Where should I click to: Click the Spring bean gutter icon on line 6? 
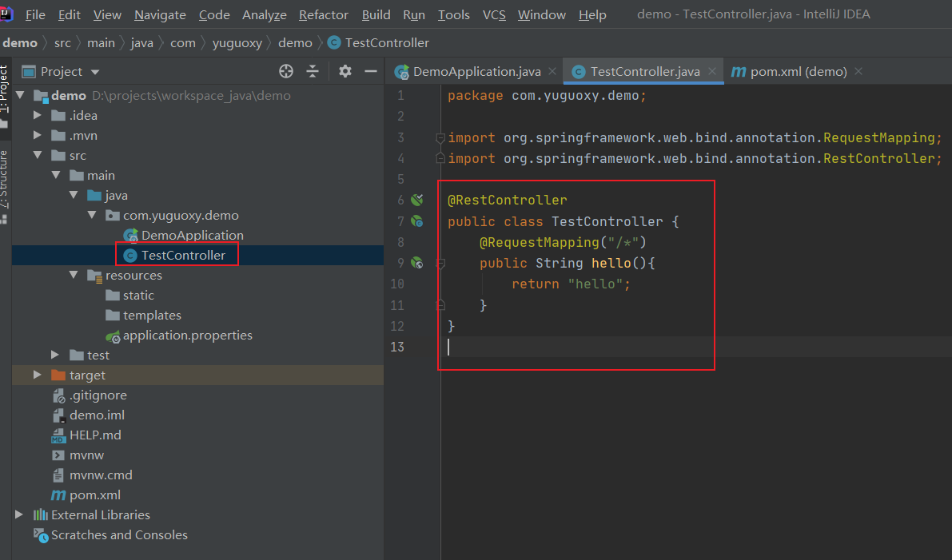pyautogui.click(x=417, y=200)
